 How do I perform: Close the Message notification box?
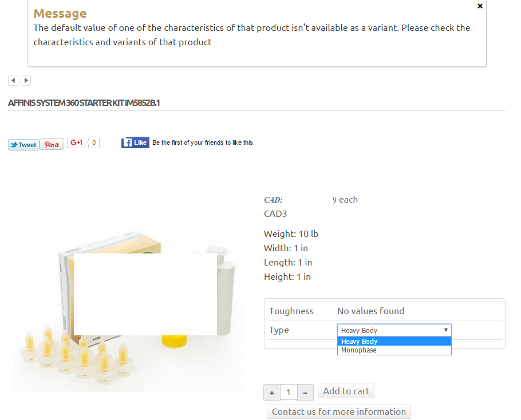480,6
